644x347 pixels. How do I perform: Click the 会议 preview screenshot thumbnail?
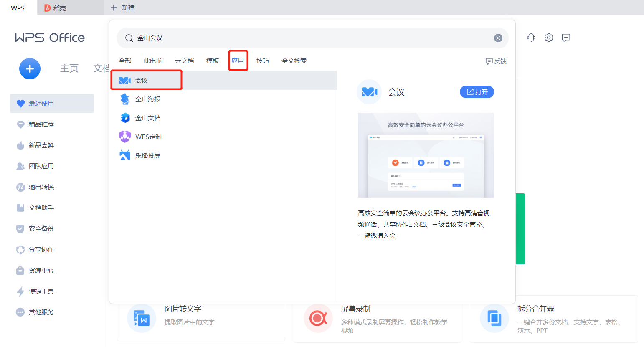click(x=426, y=155)
